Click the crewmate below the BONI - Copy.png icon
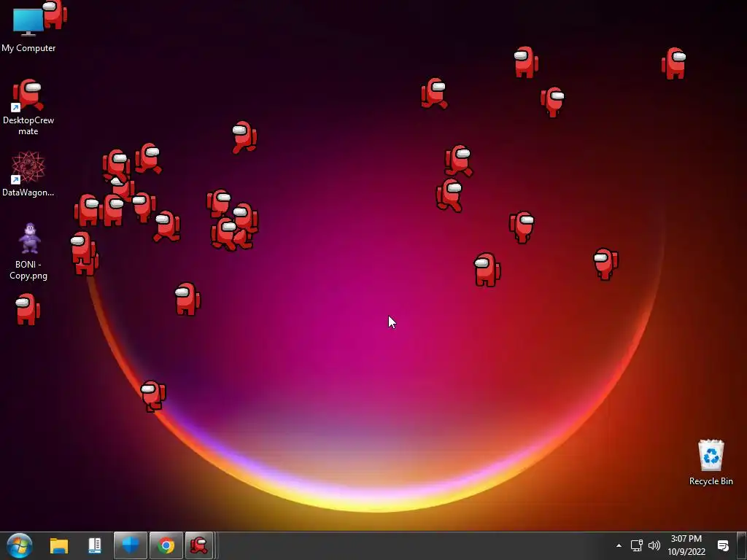The image size is (747, 560). pos(27,309)
